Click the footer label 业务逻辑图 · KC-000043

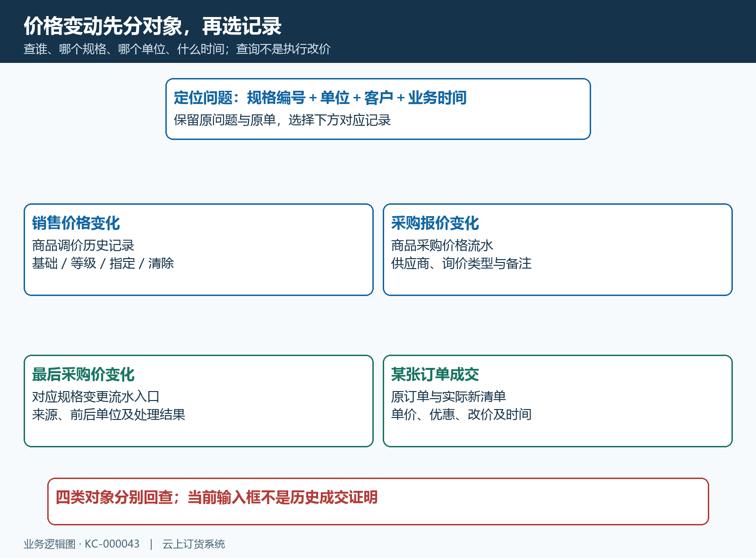(82, 544)
